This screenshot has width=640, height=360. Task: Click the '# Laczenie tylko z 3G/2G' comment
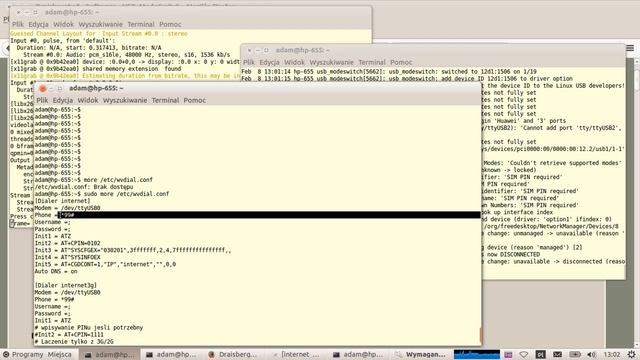74,342
